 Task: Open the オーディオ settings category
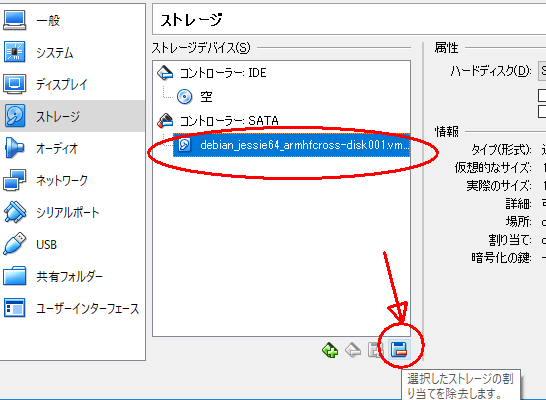pyautogui.click(x=72, y=148)
